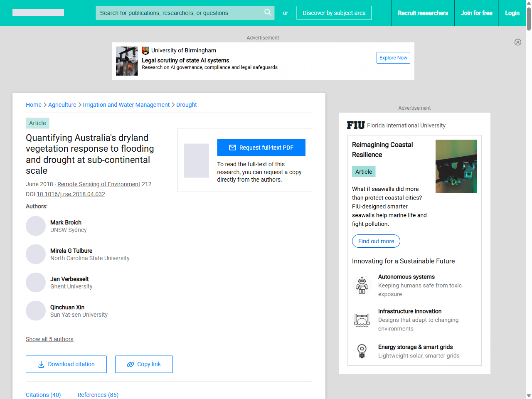Viewport: 532px width, 399px height.
Task: Click the search magnifier icon
Action: (x=268, y=12)
